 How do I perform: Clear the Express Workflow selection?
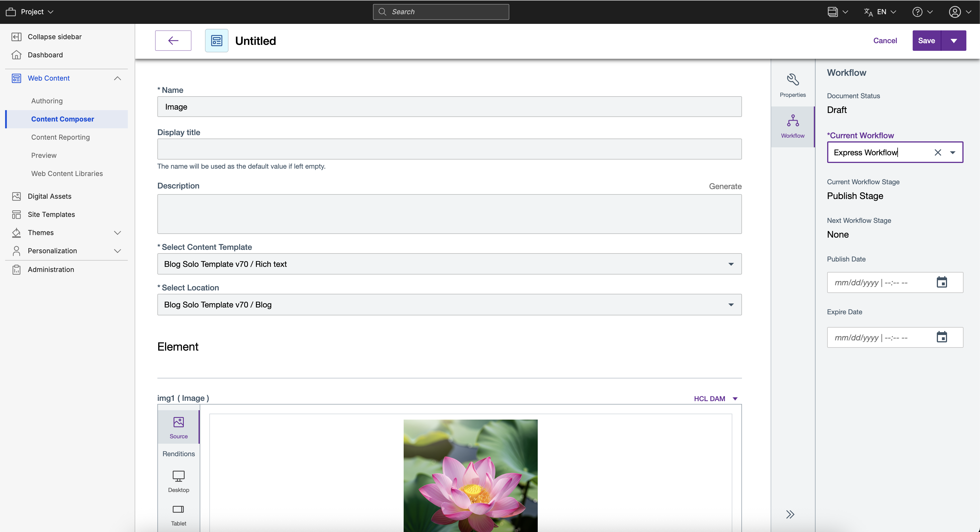click(938, 152)
